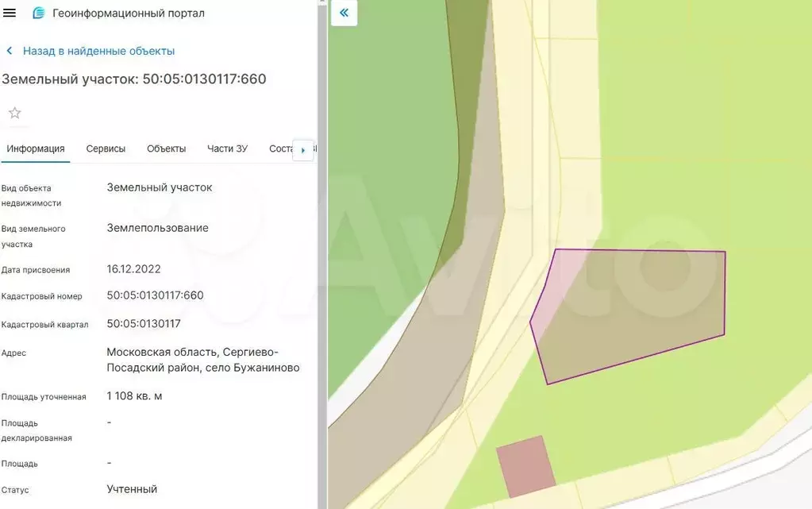The width and height of the screenshot is (812, 509).
Task: Click status value Учтенный
Action: [x=132, y=489]
